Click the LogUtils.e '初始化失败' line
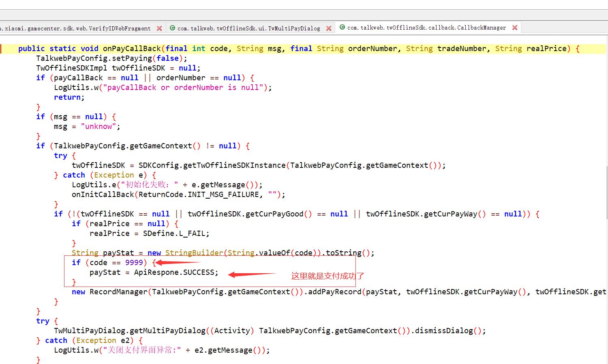The width and height of the screenshot is (608, 364). pyautogui.click(x=167, y=185)
